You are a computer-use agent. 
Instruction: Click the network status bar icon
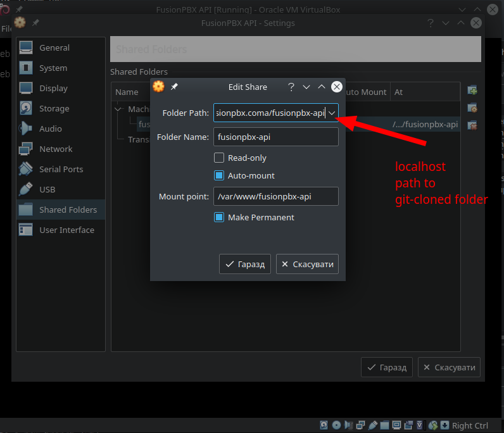361,425
